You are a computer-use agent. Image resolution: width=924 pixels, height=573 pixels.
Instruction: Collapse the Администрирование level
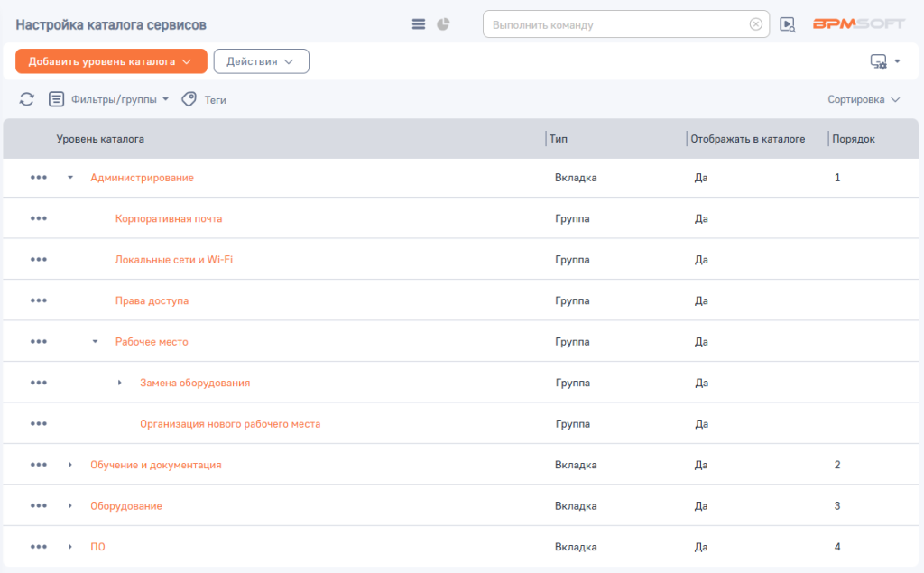pyautogui.click(x=70, y=178)
